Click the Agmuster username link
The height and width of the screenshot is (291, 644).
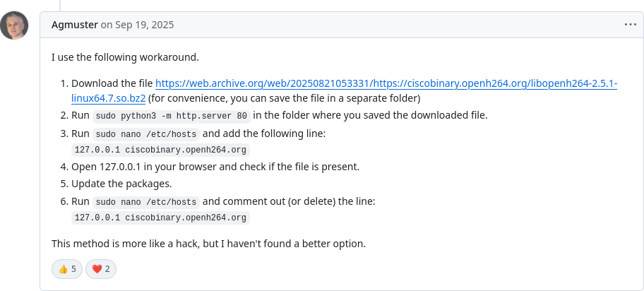tap(75, 25)
